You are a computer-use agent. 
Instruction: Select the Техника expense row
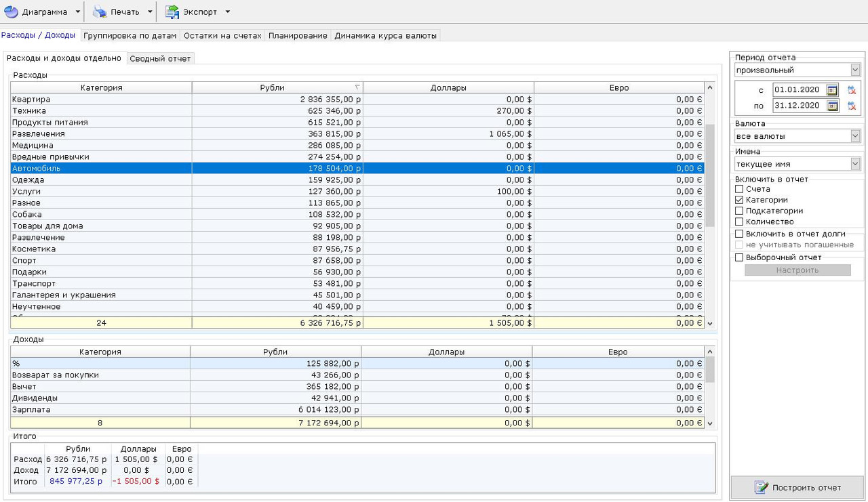[357, 110]
